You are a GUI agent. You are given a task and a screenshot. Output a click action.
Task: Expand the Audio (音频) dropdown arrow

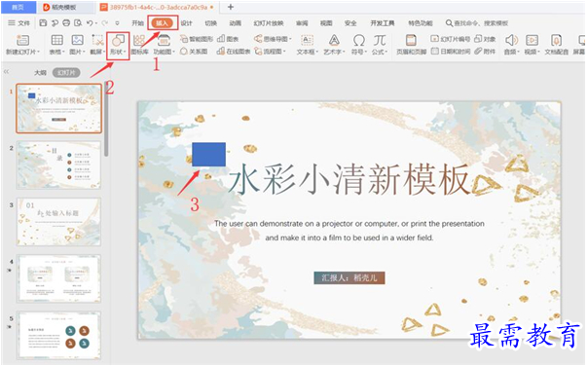[518, 52]
